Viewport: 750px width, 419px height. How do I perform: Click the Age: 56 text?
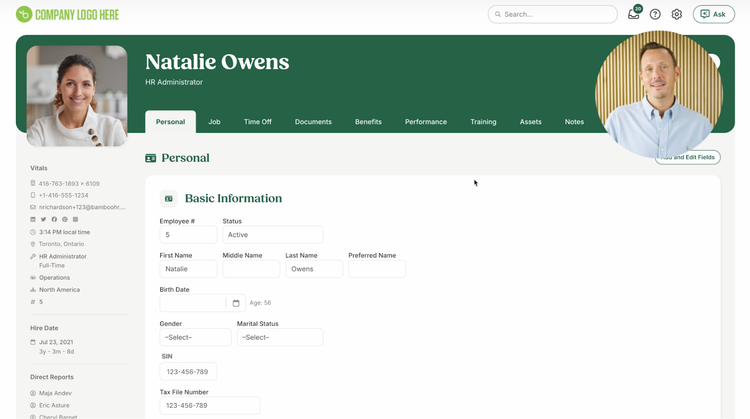coord(260,303)
